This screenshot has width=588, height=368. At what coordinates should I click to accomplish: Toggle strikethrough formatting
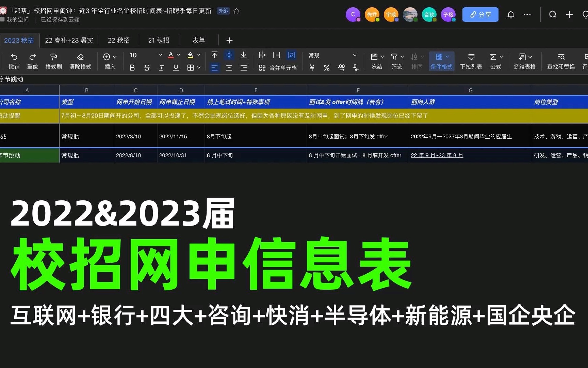(x=147, y=68)
